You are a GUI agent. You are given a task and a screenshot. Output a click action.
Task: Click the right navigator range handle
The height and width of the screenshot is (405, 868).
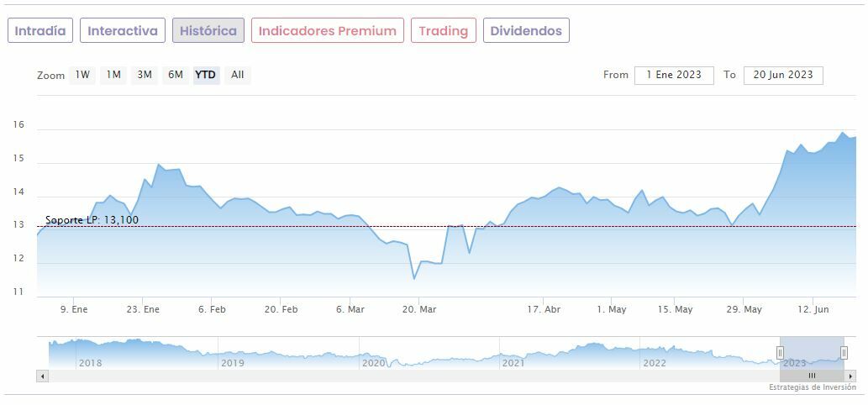[x=844, y=353]
